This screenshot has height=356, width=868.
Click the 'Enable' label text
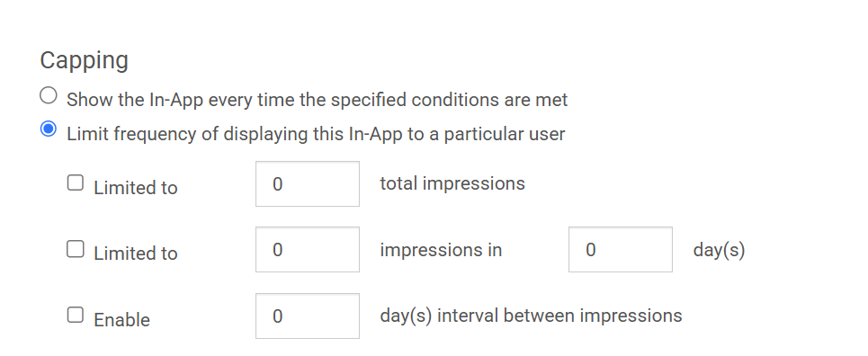pos(121,320)
